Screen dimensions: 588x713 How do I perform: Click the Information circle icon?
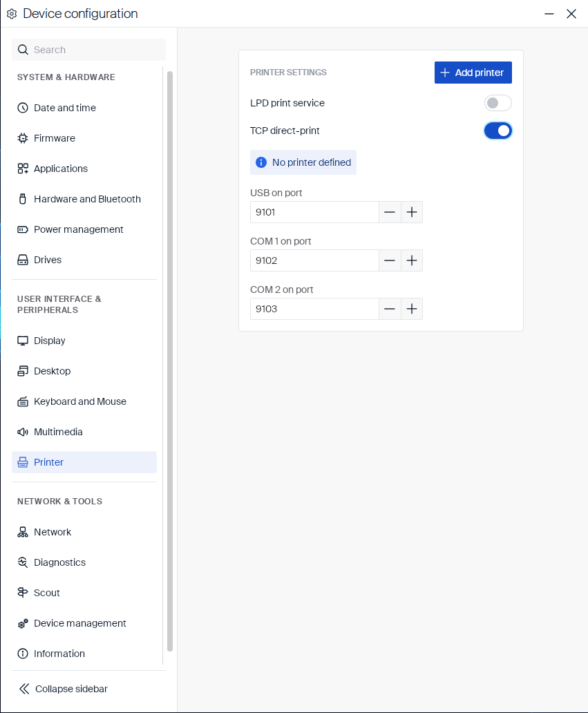pyautogui.click(x=23, y=654)
